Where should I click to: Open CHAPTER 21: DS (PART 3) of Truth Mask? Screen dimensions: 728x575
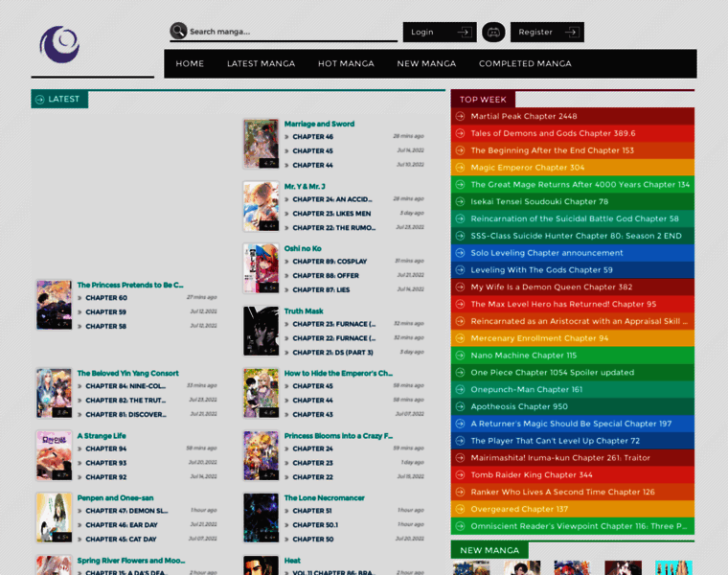333,353
